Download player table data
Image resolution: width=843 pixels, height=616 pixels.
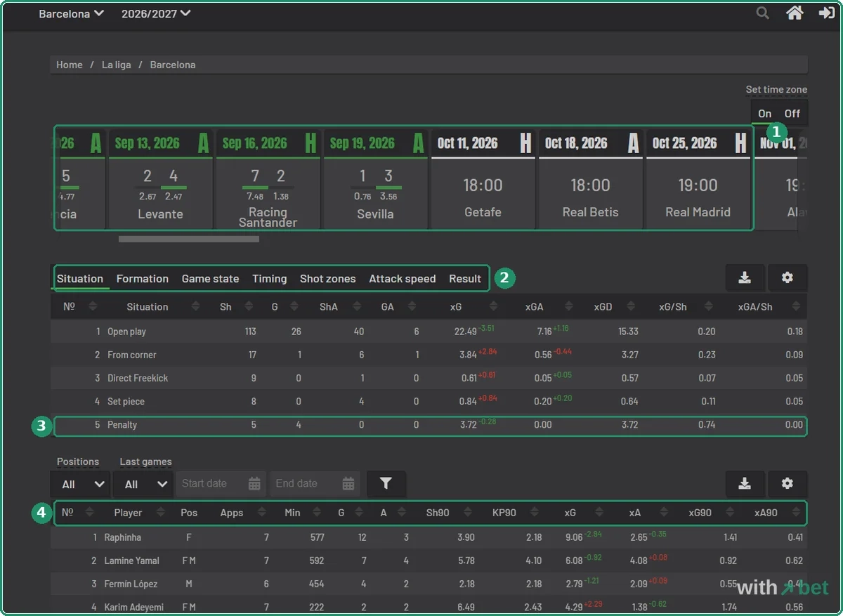[x=745, y=484]
